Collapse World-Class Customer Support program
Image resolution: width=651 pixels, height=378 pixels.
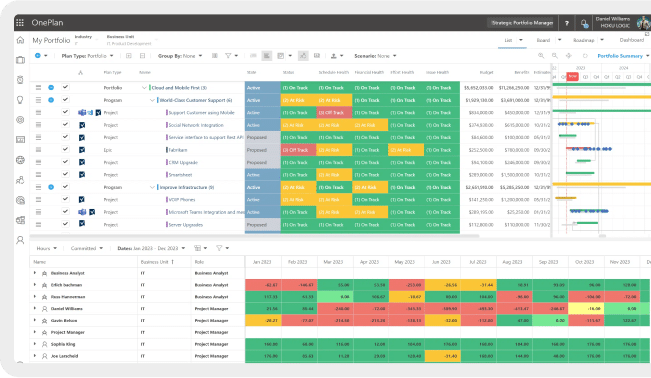152,100
